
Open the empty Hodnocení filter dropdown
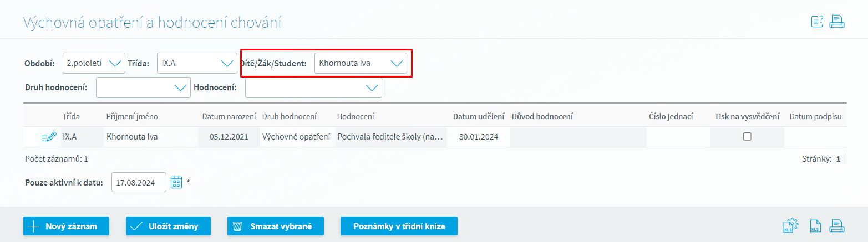pyautogui.click(x=313, y=87)
